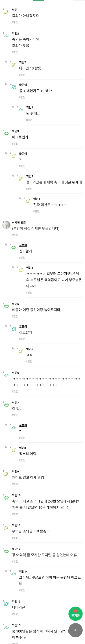Tap the reply arrow beside 진짜 미친듯 comment
Screen dimensions: 85x644
(x=20, y=198)
